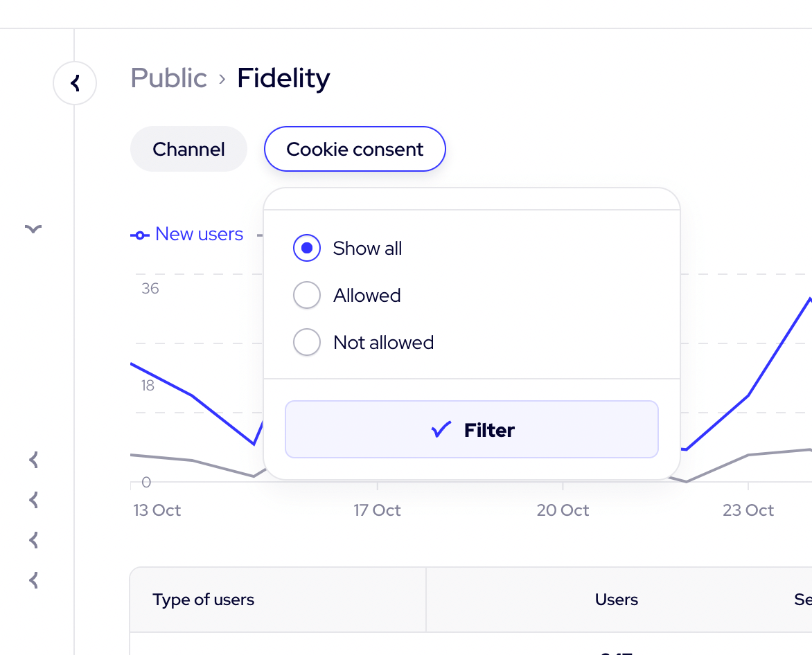Click the breadcrumb separator arrow after Public
This screenshot has width=812, height=655.
(x=222, y=79)
